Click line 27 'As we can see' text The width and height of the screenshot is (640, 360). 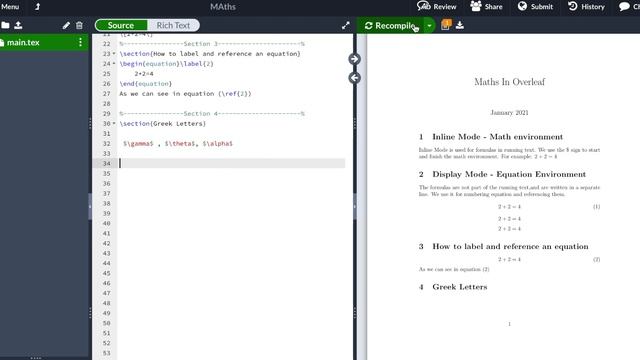coord(185,93)
